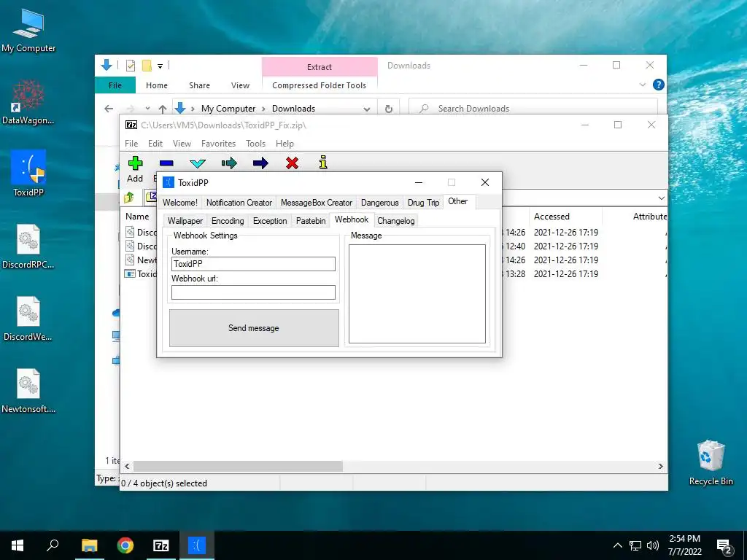This screenshot has width=747, height=560.
Task: Switch to ToxidPP Welcome! tab
Action: (x=179, y=203)
